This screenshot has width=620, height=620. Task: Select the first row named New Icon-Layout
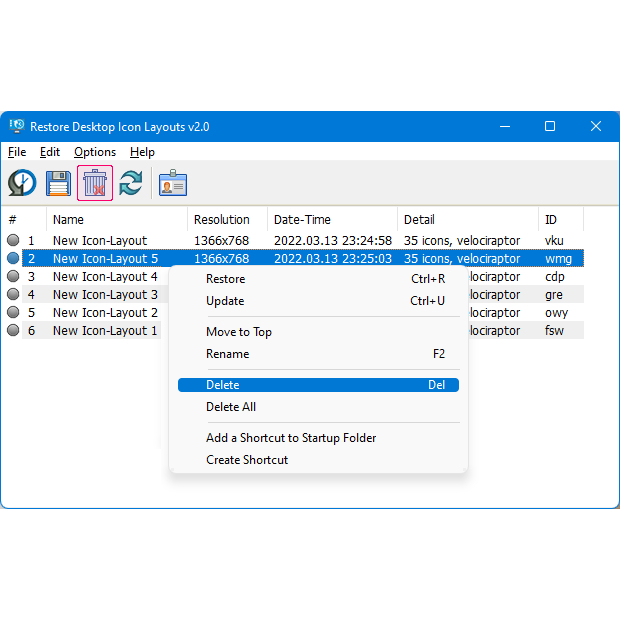click(x=100, y=241)
